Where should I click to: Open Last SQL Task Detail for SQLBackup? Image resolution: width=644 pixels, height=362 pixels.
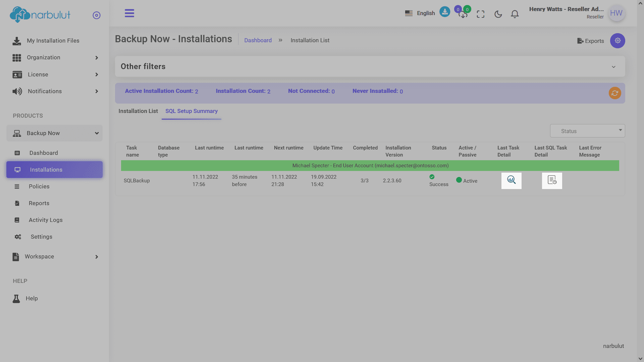(x=552, y=181)
